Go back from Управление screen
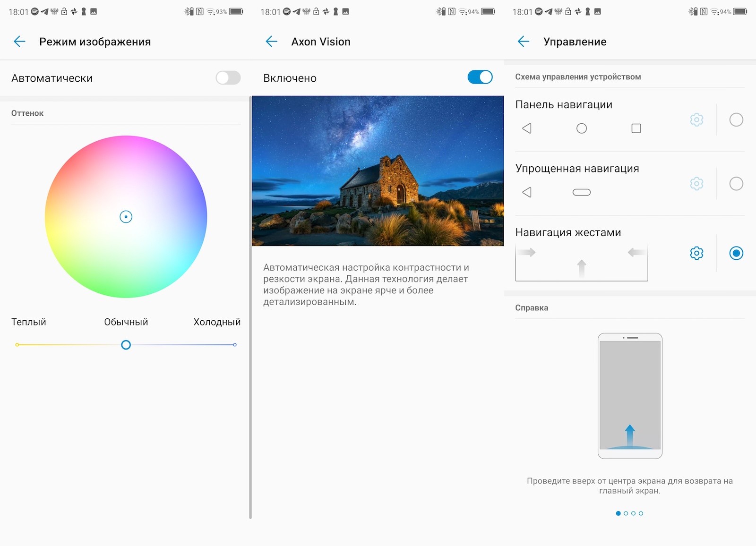 524,42
